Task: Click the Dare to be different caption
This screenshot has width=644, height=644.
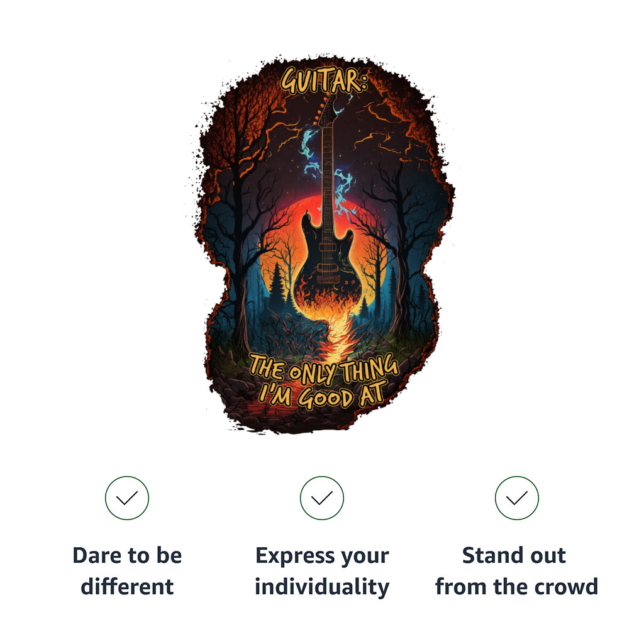Action: click(127, 571)
